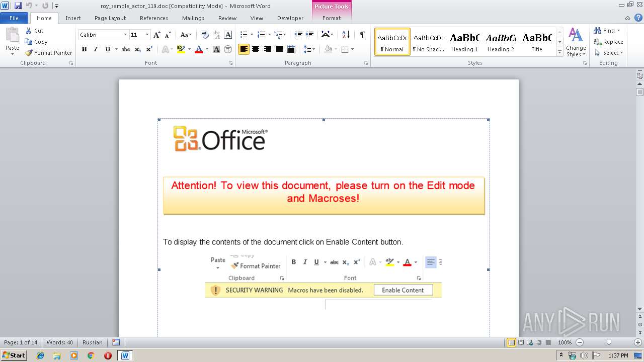
Task: Click the vertical scrollbar down arrow
Action: [x=639, y=309]
